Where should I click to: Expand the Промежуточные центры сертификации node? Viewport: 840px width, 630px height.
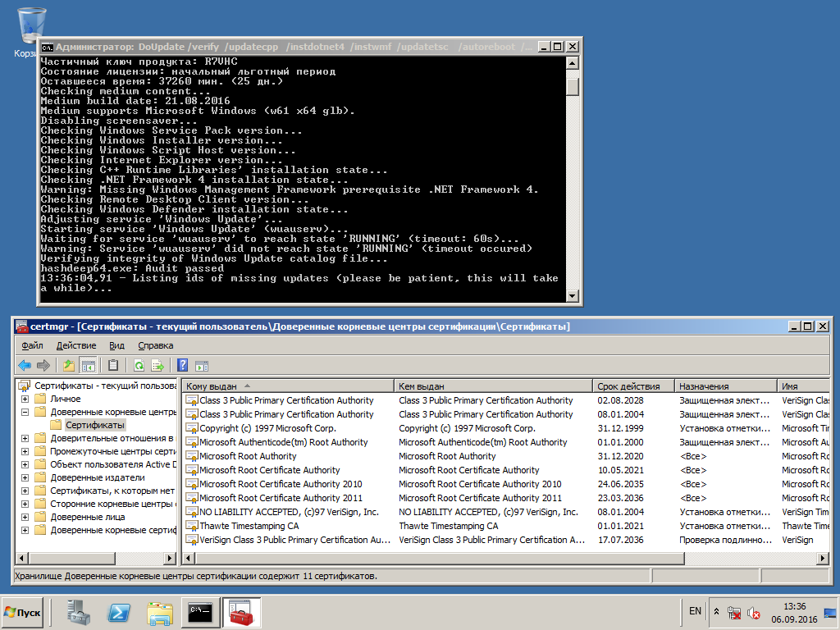(x=25, y=451)
